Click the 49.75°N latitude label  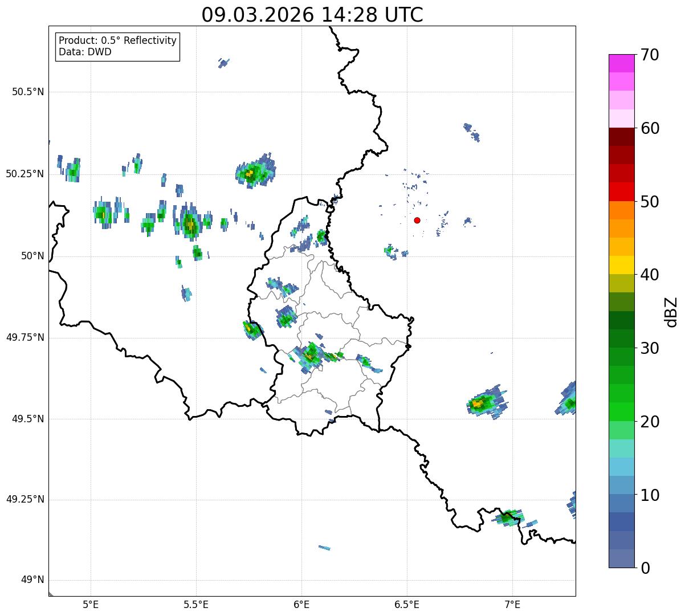coord(25,337)
